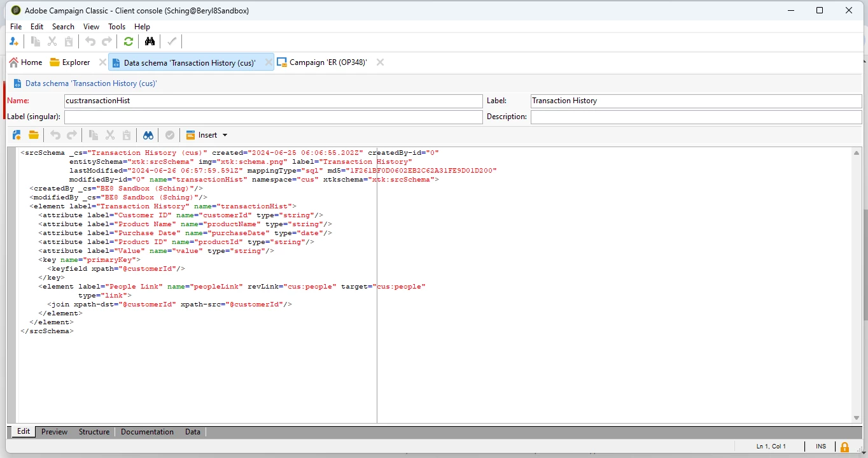Click the checkmark icon in the main toolbar
The width and height of the screenshot is (868, 458).
pyautogui.click(x=172, y=41)
